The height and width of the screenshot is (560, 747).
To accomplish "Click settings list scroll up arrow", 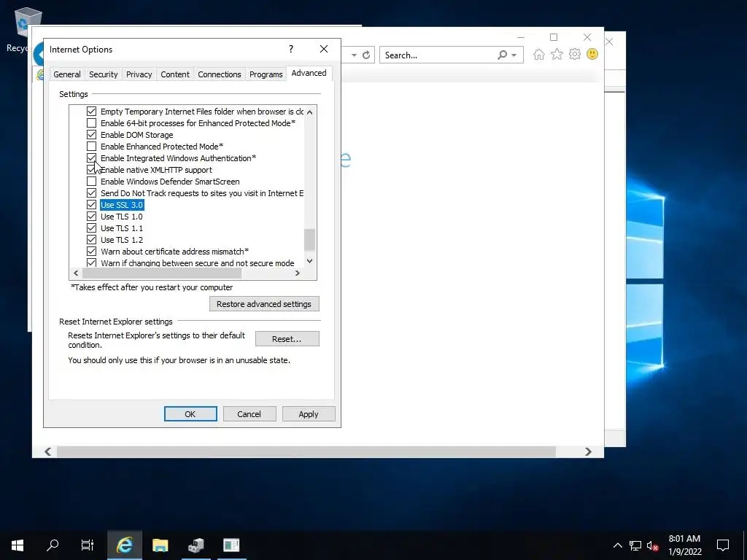I will 309,112.
